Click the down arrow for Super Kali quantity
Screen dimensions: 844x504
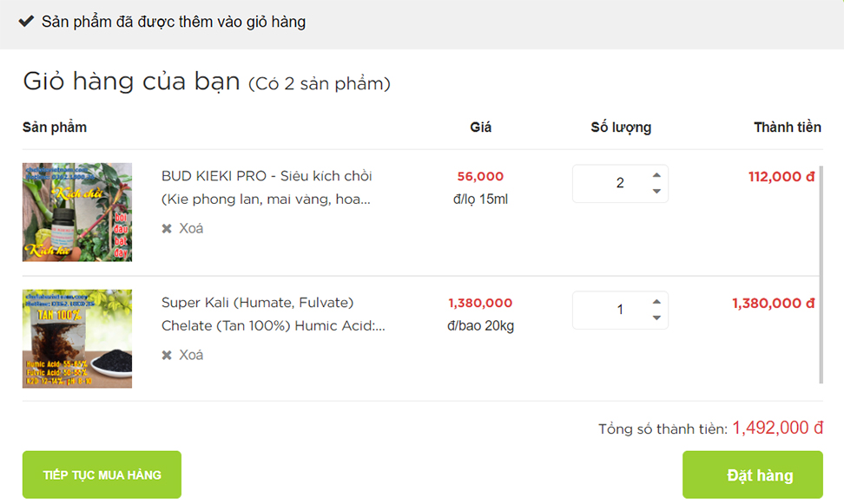click(657, 317)
